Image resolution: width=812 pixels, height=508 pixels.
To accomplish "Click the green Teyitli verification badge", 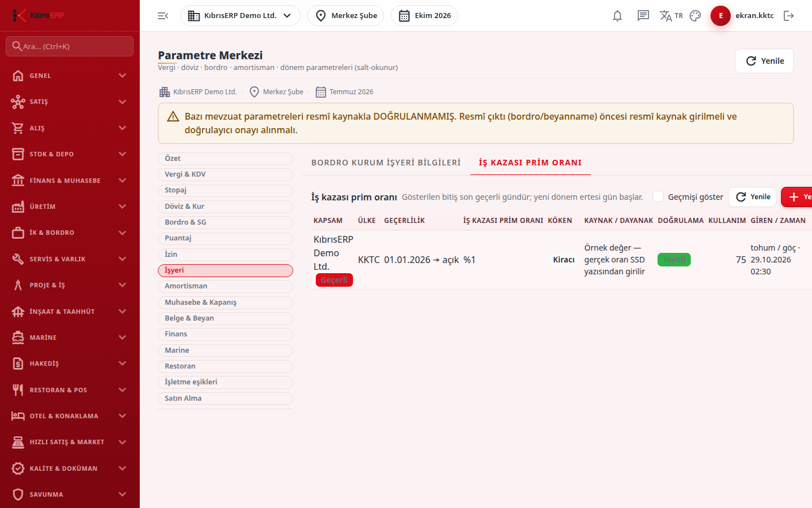I will click(x=674, y=260).
